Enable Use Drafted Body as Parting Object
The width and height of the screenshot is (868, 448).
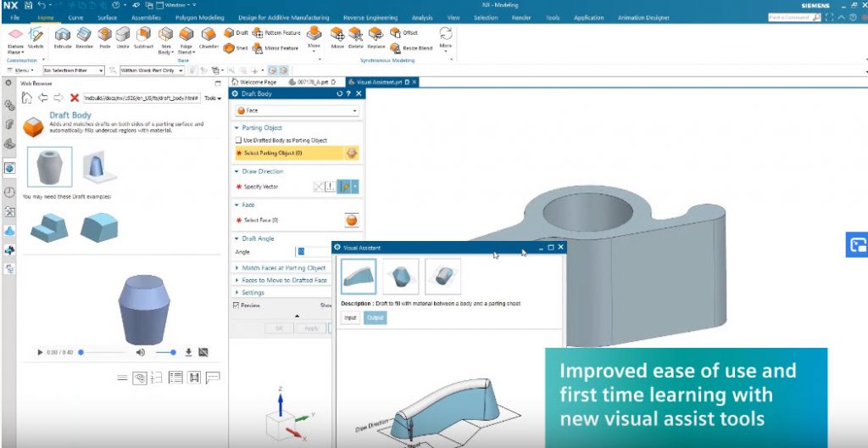[237, 140]
